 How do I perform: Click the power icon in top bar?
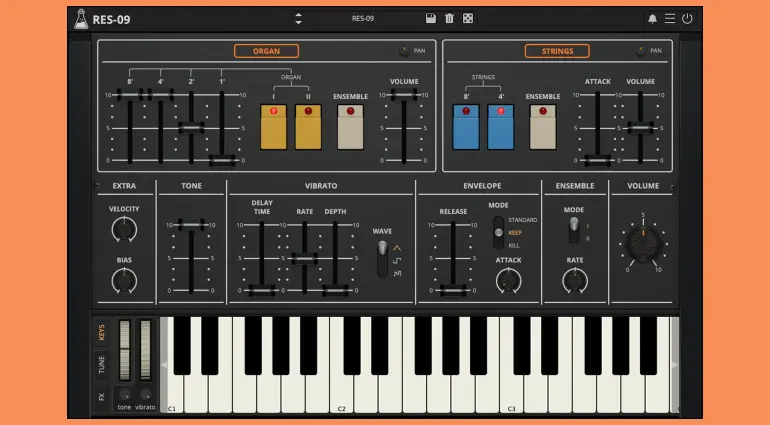click(x=687, y=18)
